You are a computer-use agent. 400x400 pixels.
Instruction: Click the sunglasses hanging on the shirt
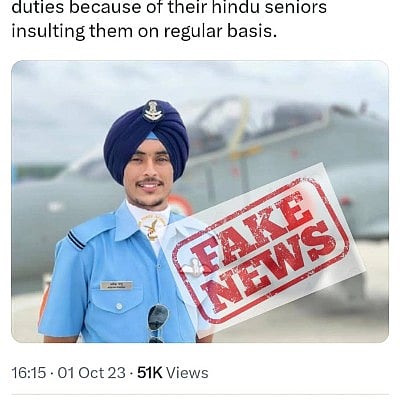click(158, 323)
